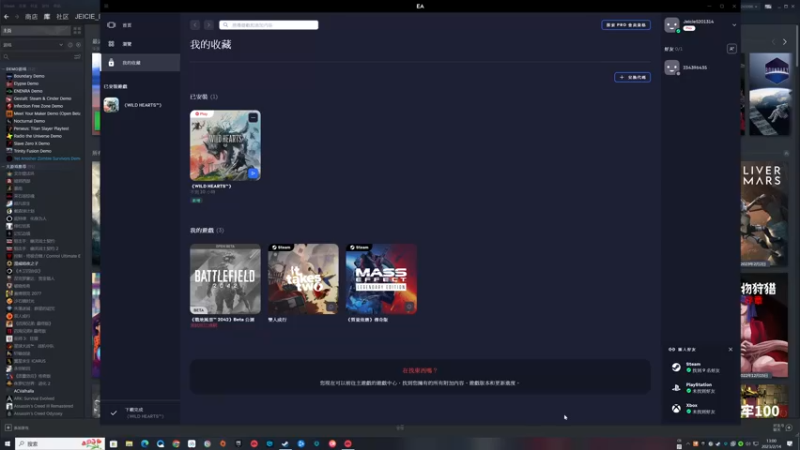800x450 pixels.
Task: Select Nocturnal Demo in Steam library
Action: [29, 121]
